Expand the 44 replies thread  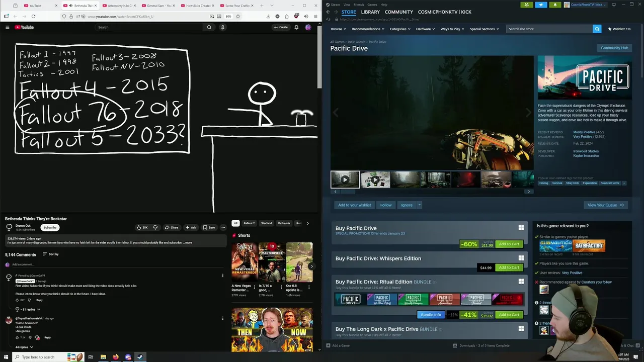[x=24, y=347]
